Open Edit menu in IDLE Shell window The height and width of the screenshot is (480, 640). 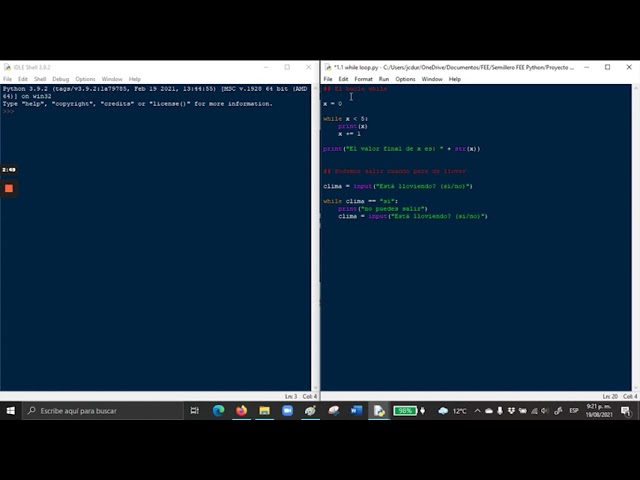pyautogui.click(x=23, y=79)
